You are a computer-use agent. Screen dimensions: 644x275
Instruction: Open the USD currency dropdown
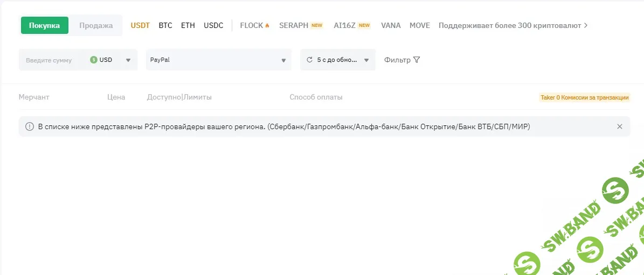click(128, 60)
